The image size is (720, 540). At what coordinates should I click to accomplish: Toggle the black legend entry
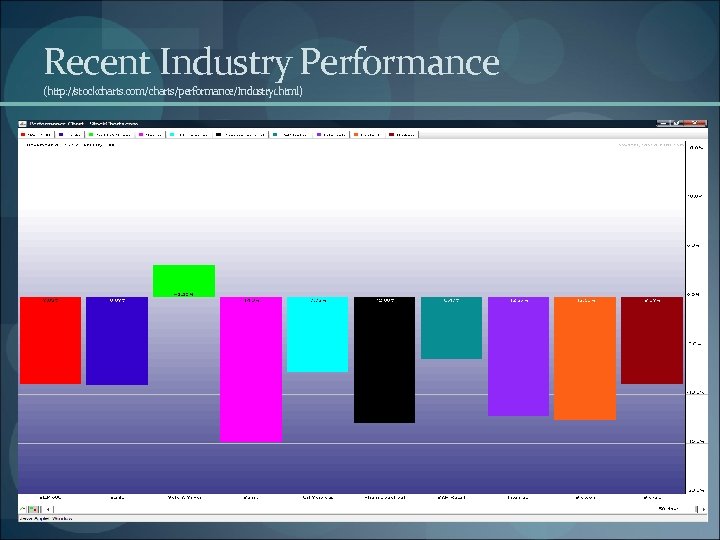click(x=240, y=135)
